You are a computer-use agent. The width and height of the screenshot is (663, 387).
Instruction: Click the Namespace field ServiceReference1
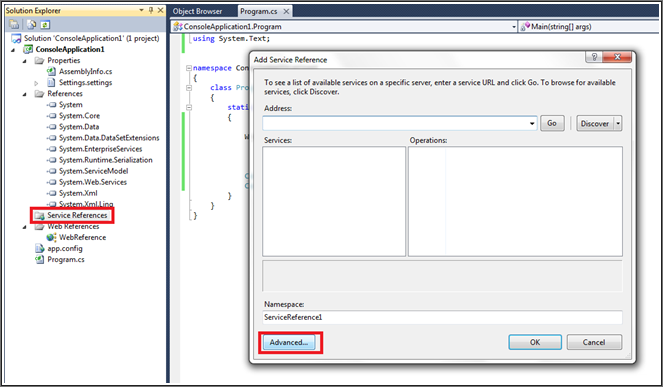442,317
